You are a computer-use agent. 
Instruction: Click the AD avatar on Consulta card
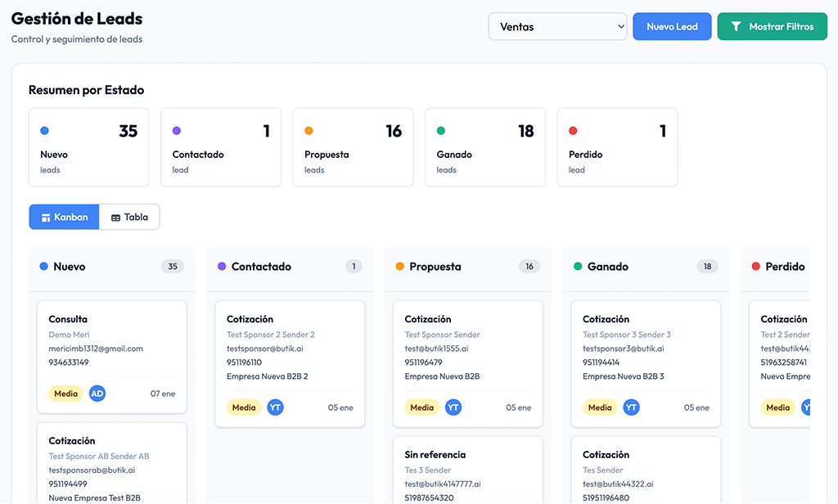tap(97, 394)
